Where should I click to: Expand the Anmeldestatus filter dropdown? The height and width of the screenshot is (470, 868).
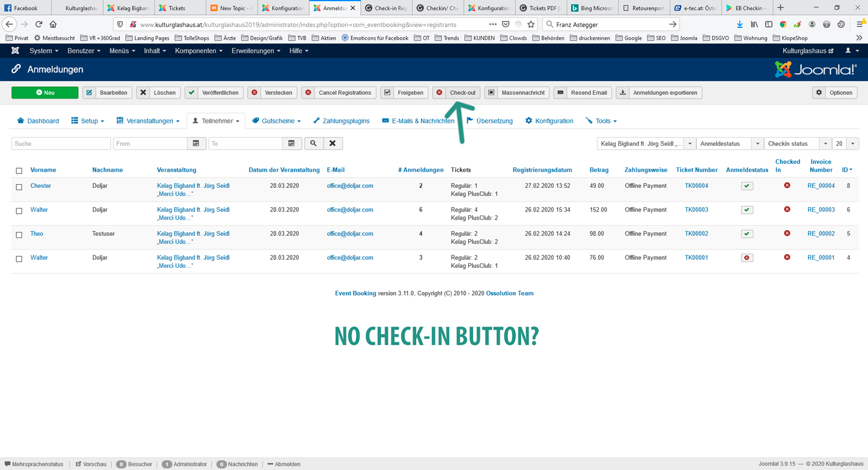pos(730,143)
